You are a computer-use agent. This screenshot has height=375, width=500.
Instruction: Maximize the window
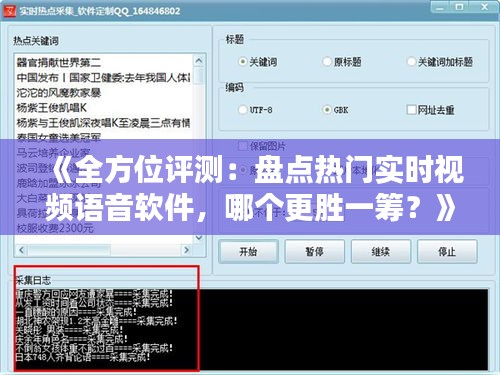point(459,7)
